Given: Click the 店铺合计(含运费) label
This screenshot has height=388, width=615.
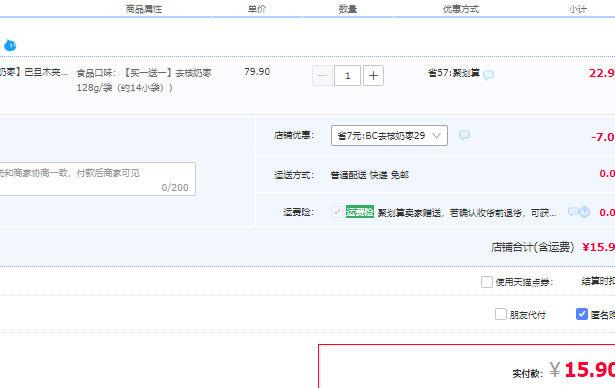Looking at the screenshot, I should click(x=532, y=247).
